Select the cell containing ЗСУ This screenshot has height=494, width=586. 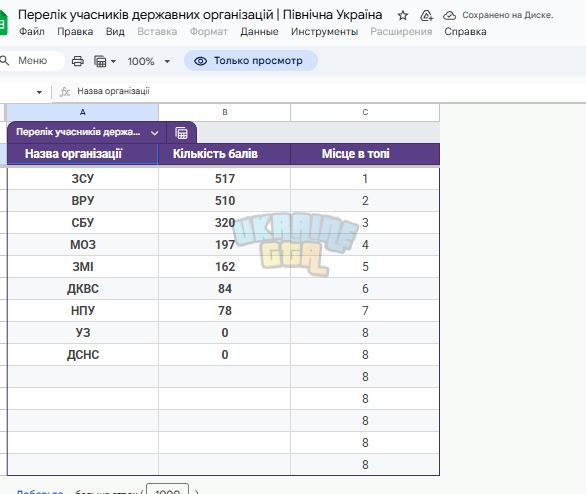pyautogui.click(x=83, y=179)
